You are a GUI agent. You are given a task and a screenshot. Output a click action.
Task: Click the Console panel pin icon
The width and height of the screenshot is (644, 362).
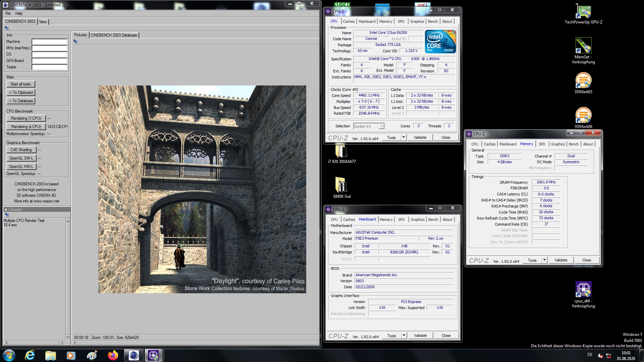7,215
